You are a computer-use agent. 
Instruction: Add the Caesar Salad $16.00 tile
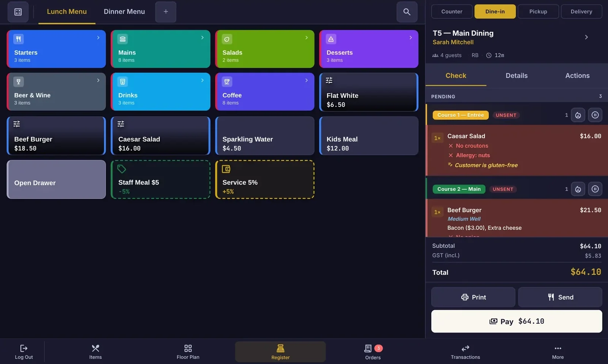pos(160,136)
